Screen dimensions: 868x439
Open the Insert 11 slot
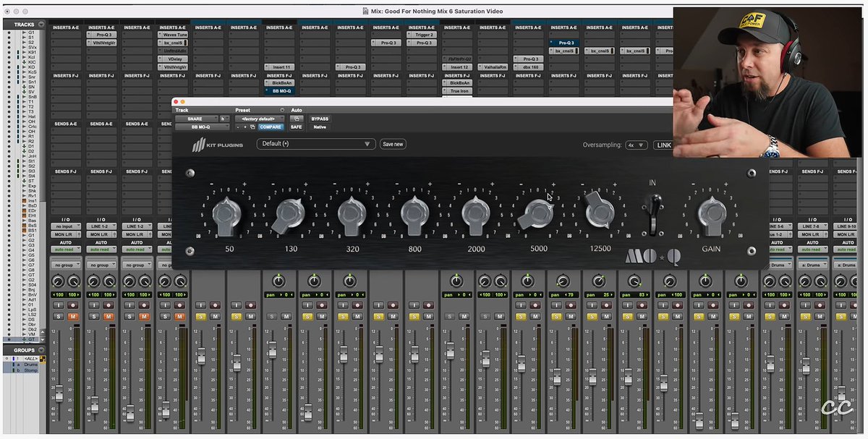click(x=279, y=67)
